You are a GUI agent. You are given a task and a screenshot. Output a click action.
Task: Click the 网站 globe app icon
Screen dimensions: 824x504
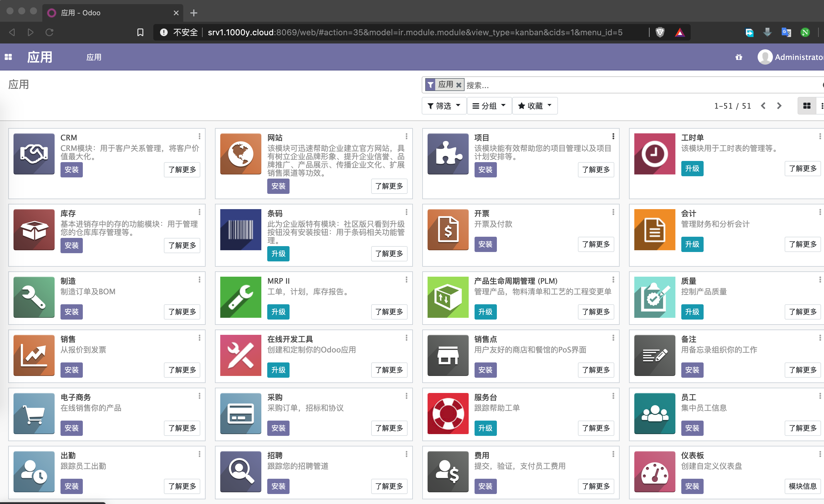tap(241, 154)
